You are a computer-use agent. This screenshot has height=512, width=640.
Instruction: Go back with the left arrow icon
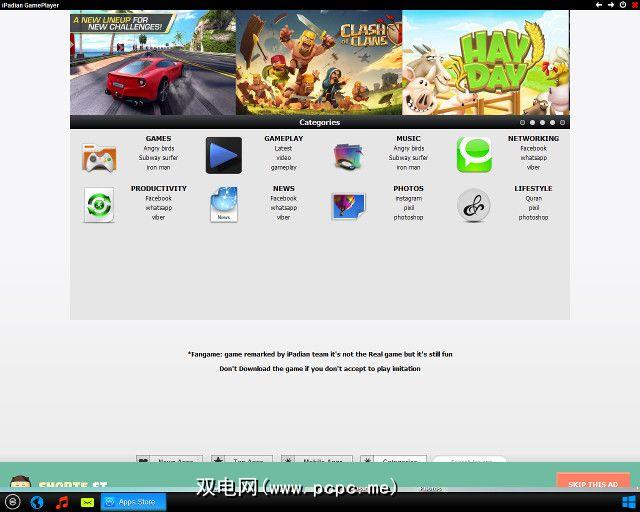coord(599,5)
